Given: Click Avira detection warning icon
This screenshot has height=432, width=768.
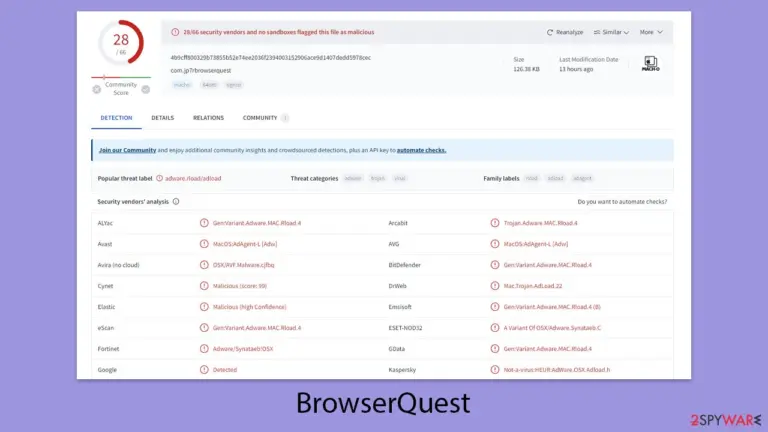Looking at the screenshot, I should point(204,265).
